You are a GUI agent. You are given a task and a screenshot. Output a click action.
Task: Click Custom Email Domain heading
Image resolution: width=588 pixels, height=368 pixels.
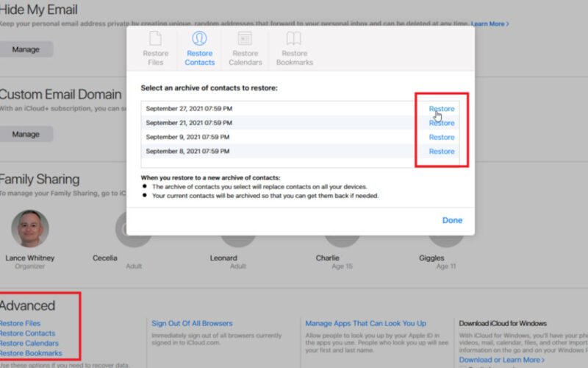(x=60, y=94)
